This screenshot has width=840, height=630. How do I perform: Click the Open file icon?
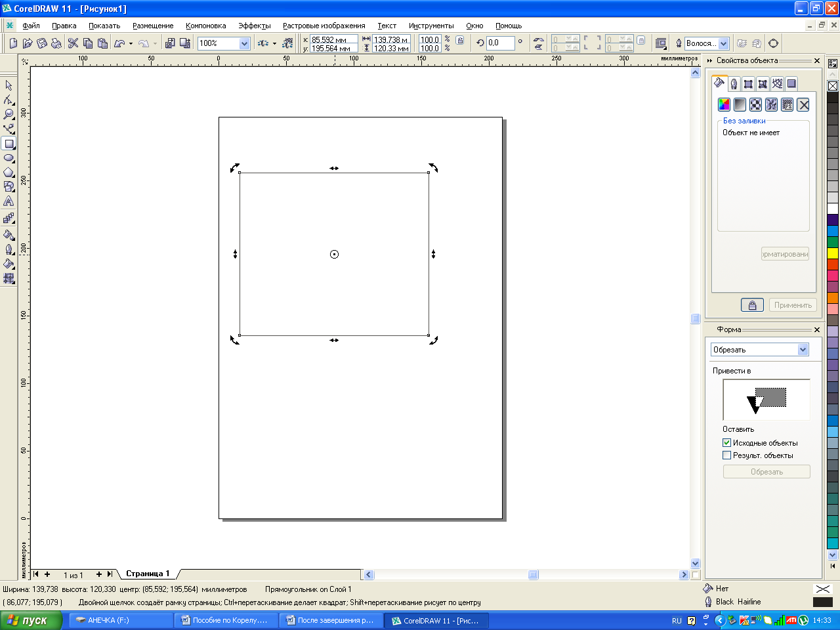coord(28,43)
